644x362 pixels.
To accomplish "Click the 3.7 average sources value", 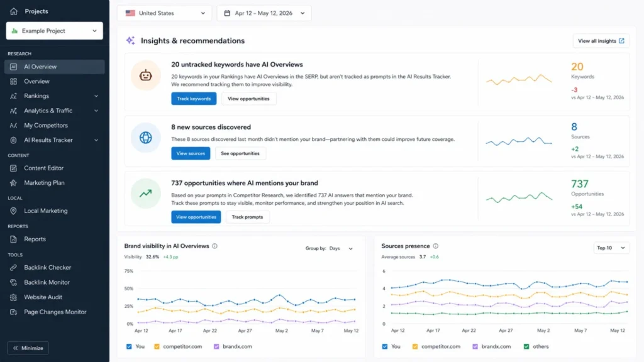I will 422,257.
